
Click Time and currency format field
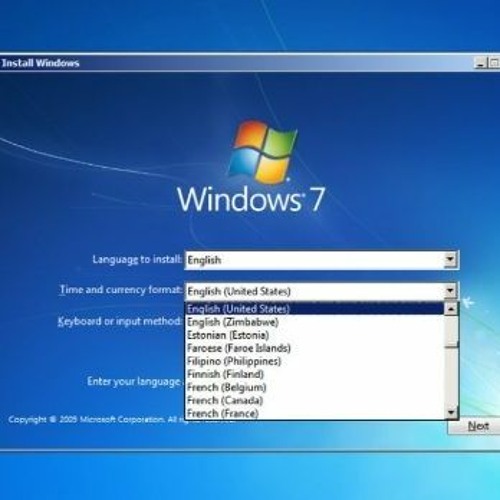pos(322,291)
